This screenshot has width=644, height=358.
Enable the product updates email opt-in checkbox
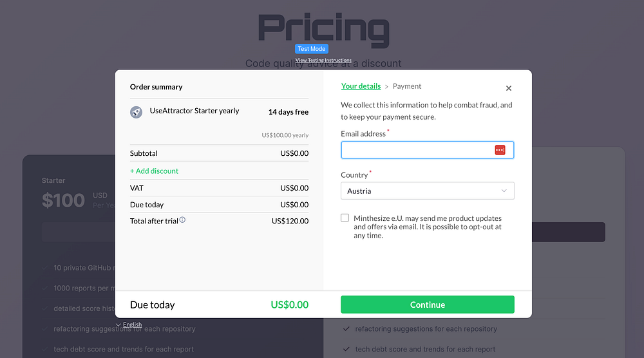[345, 218]
